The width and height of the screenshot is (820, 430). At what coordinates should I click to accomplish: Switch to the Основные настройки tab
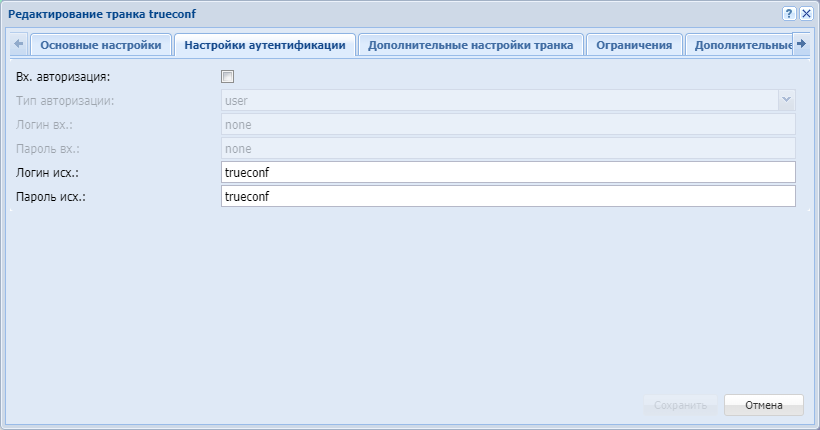pos(100,45)
